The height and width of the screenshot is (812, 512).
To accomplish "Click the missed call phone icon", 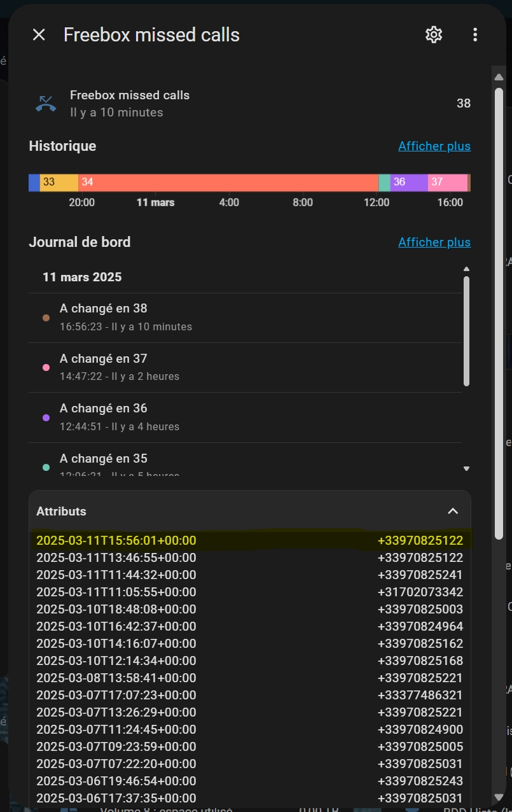I will (46, 104).
